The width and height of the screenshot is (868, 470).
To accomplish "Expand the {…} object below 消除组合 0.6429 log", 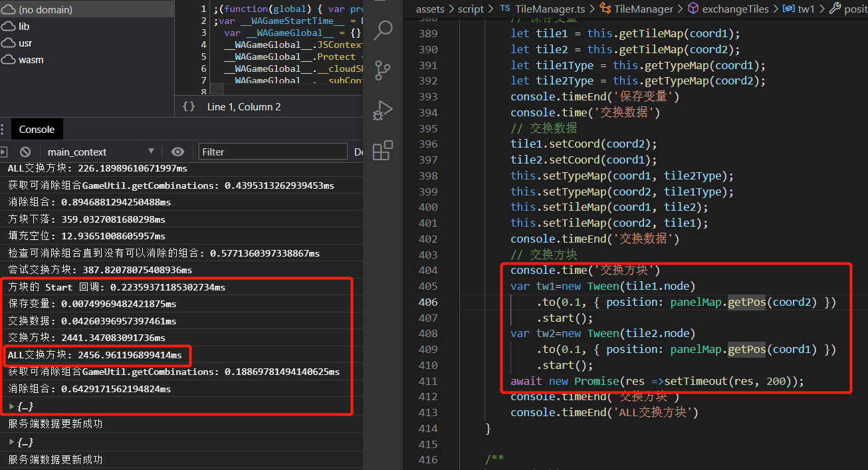I will point(12,406).
